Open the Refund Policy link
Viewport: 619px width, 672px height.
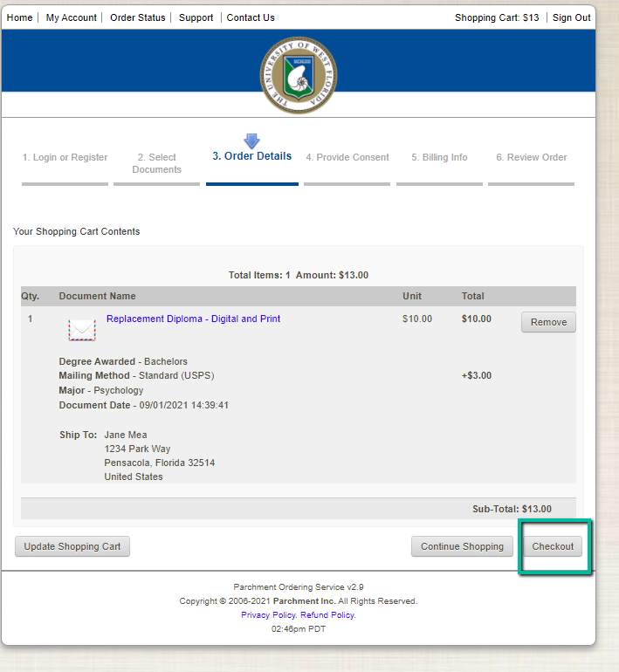(328, 615)
